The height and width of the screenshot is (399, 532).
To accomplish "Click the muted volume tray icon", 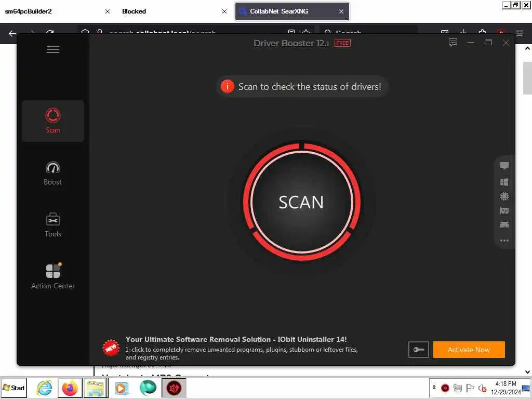I will pyautogui.click(x=482, y=388).
